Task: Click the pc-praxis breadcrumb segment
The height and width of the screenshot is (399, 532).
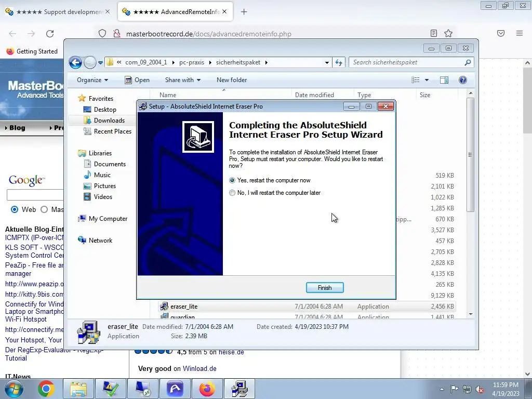Action: click(x=192, y=62)
